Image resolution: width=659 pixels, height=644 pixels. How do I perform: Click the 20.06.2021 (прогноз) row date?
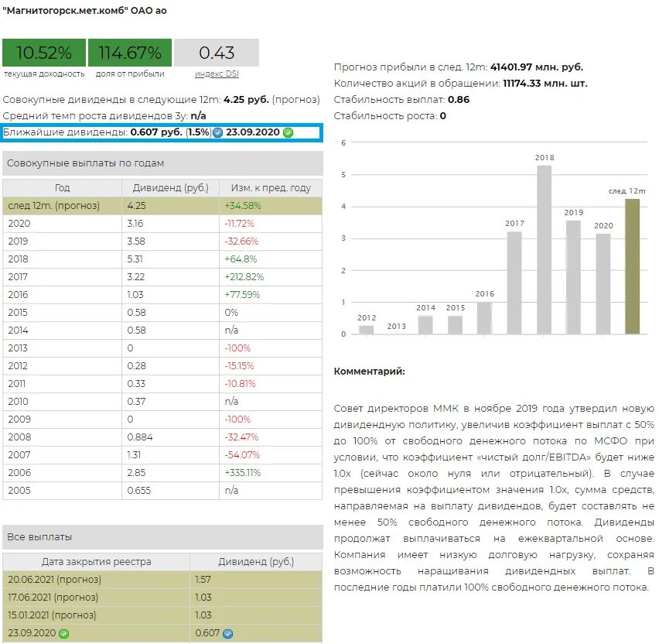pos(55,580)
